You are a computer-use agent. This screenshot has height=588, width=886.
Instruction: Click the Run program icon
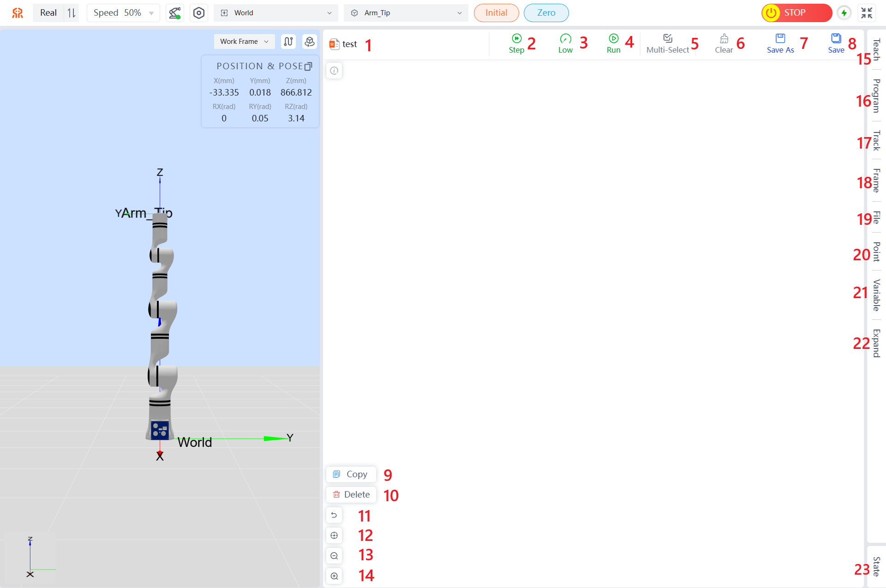613,39
